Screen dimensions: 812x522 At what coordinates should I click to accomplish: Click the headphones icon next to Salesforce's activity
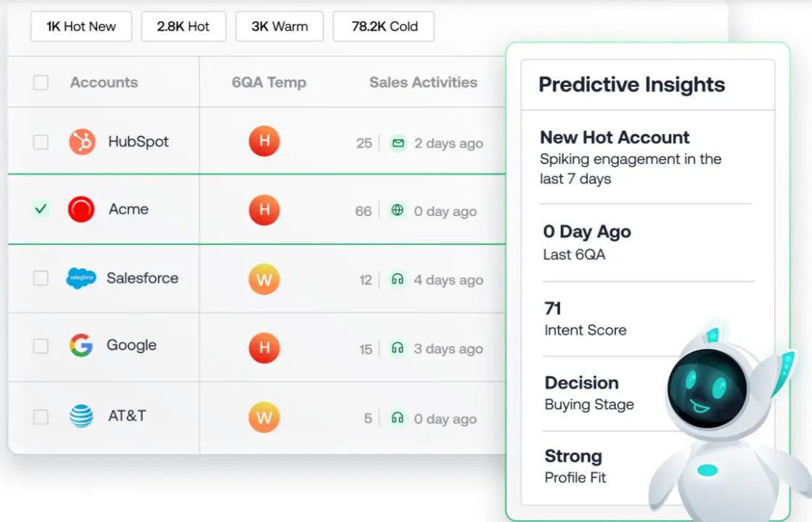398,279
